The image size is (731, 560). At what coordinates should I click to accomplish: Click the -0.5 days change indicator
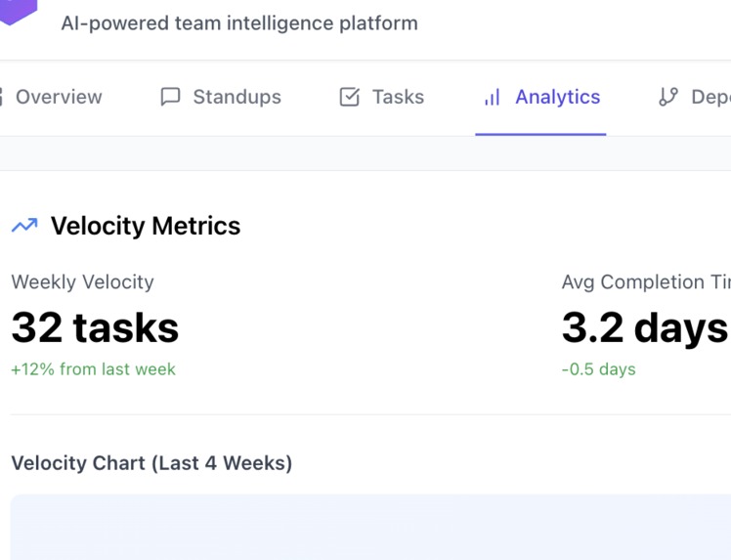tap(599, 369)
